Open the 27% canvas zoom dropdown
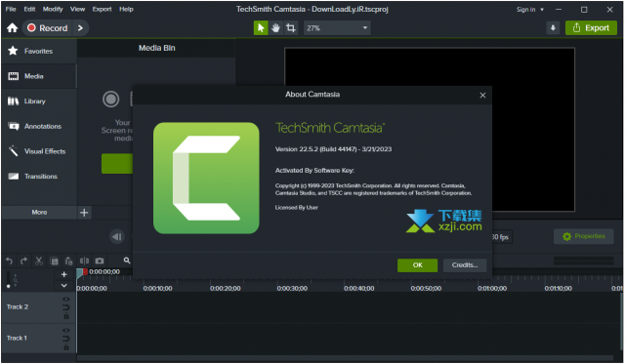Viewport: 625px width, 364px height. [337, 28]
